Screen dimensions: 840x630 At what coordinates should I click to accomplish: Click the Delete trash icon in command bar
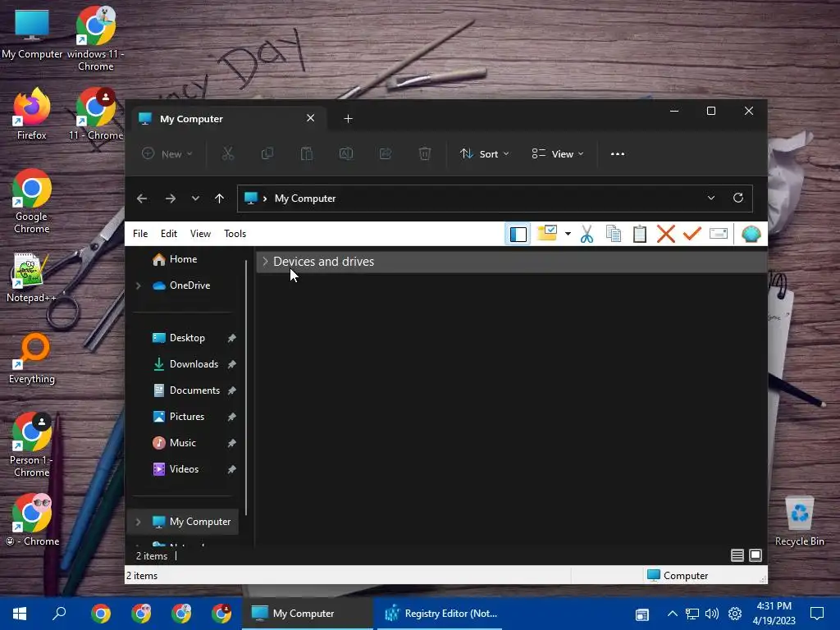pyautogui.click(x=425, y=153)
